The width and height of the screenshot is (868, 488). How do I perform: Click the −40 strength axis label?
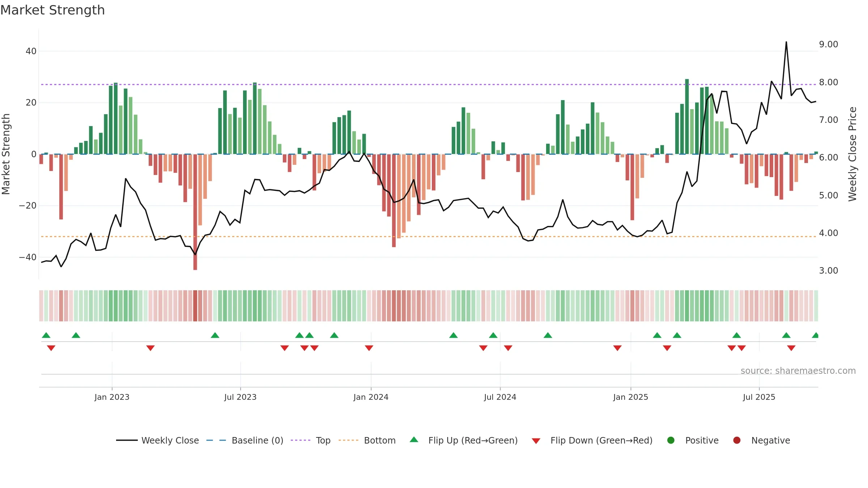click(27, 257)
